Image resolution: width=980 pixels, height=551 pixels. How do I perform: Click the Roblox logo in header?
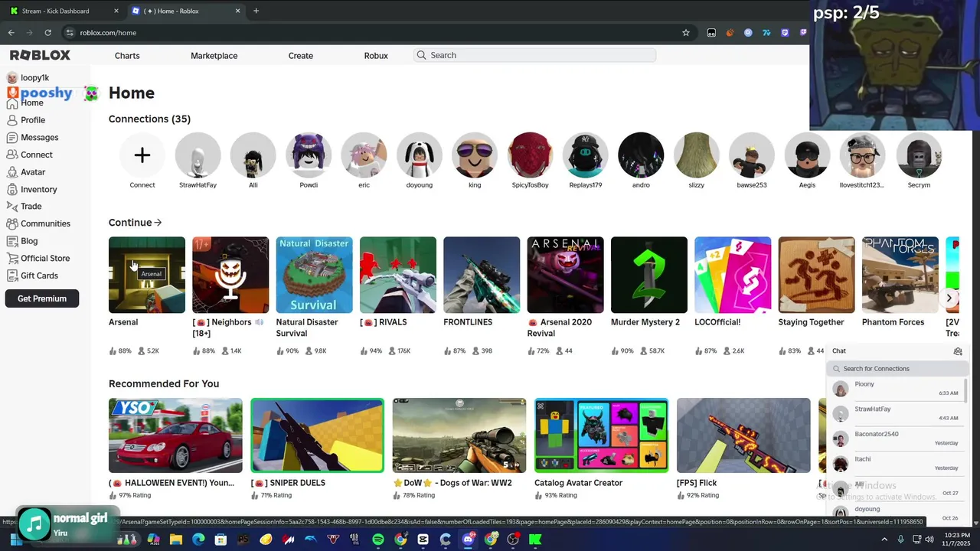[40, 55]
